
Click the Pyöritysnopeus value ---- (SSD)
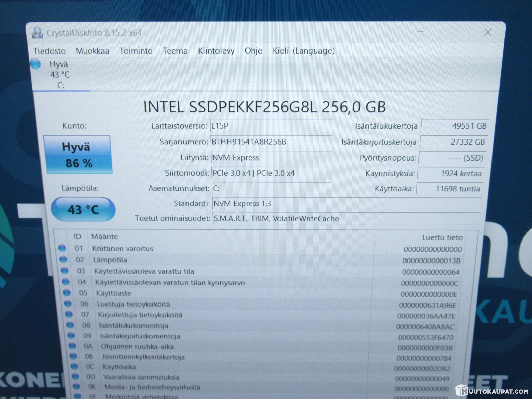pyautogui.click(x=452, y=158)
